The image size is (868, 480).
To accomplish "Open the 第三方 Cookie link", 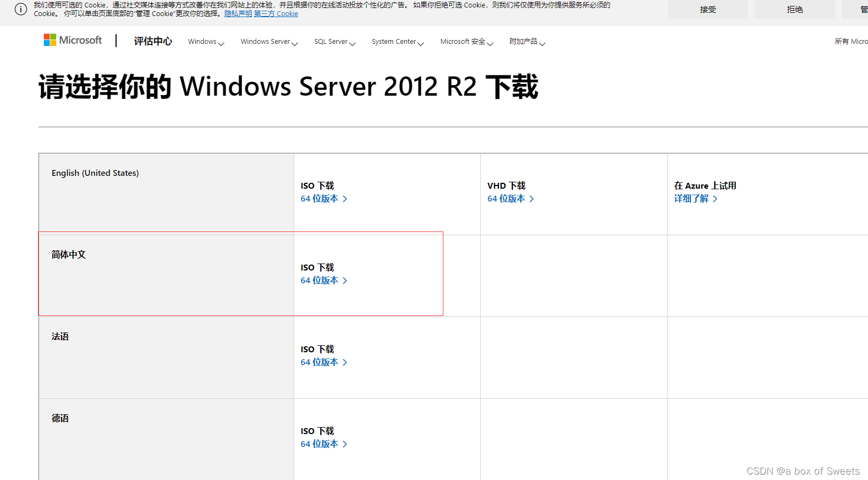I will pos(276,13).
